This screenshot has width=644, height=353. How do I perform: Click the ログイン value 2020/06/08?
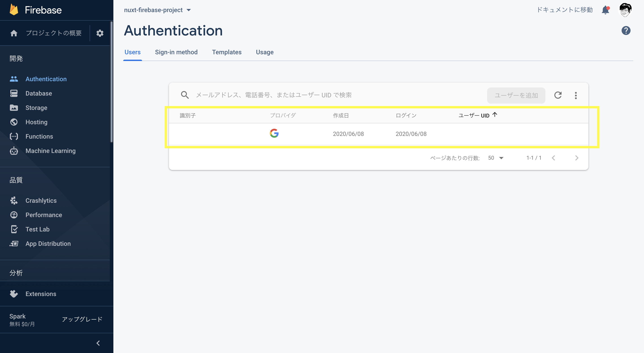pos(411,134)
